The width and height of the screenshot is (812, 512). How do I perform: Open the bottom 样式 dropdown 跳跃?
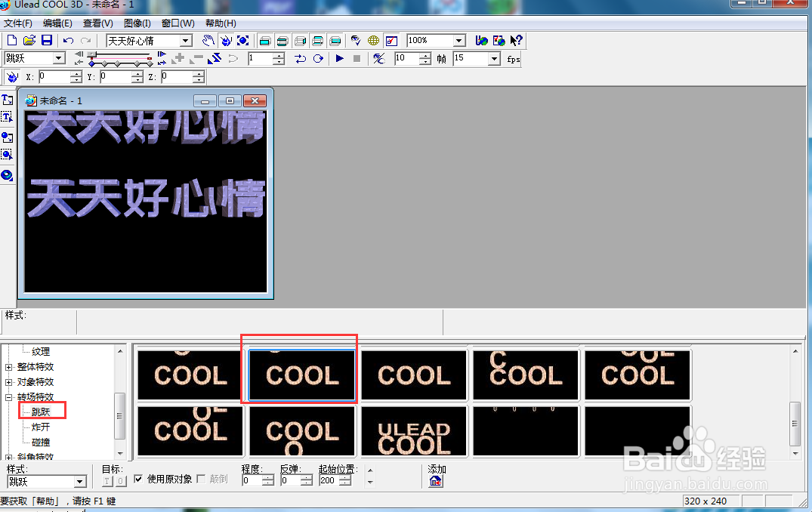coord(79,482)
